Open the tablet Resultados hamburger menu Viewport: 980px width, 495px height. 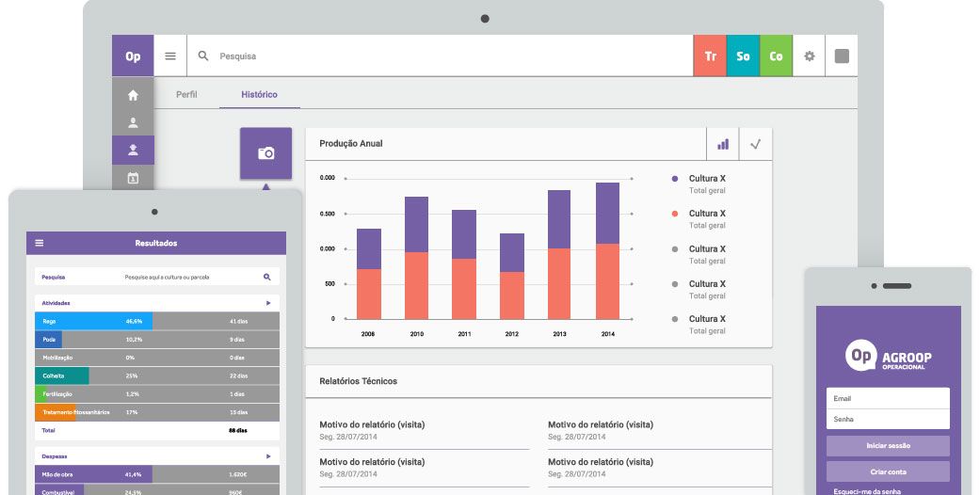click(x=40, y=243)
